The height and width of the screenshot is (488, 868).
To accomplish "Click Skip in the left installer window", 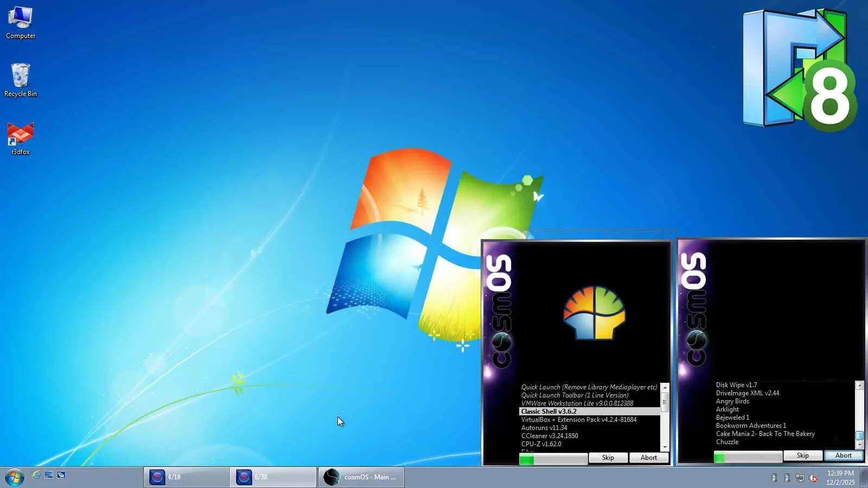I will tap(608, 458).
